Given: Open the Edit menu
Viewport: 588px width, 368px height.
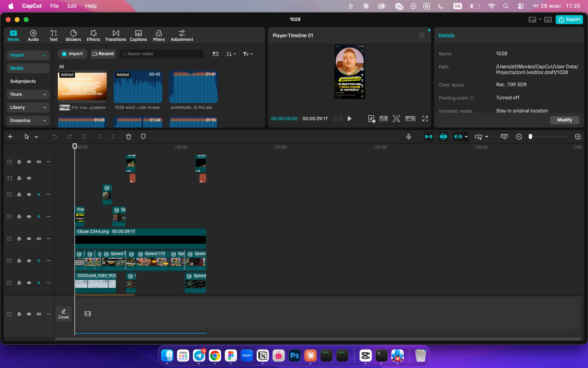Looking at the screenshot, I should click(x=72, y=6).
